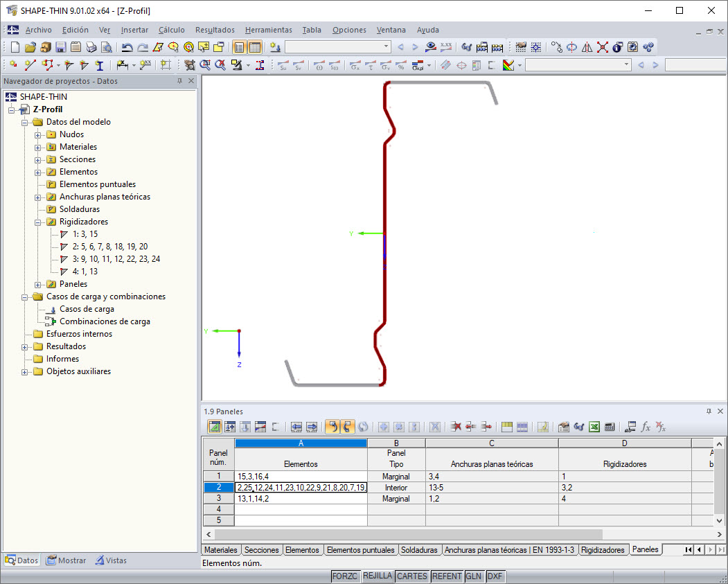Click the calculator icon in table toolbar
The image size is (728, 584).
pos(610,427)
